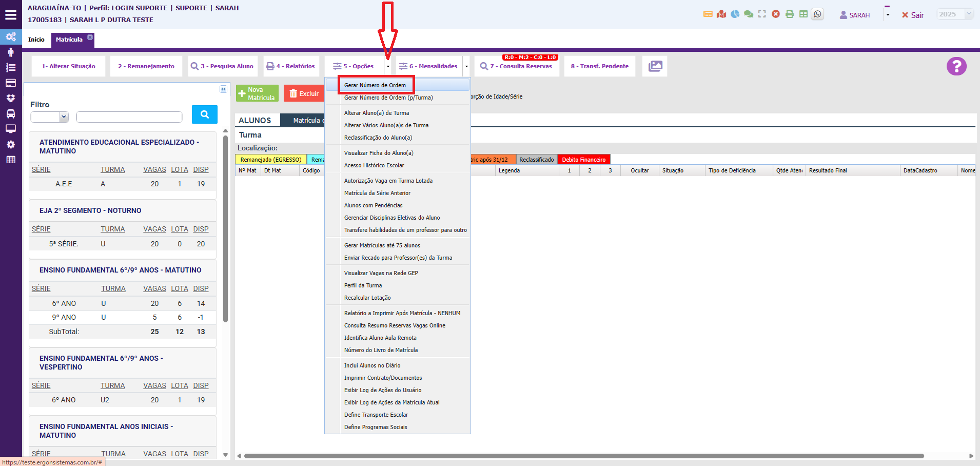Click Sair to log out
This screenshot has height=466, width=980.
(x=913, y=15)
